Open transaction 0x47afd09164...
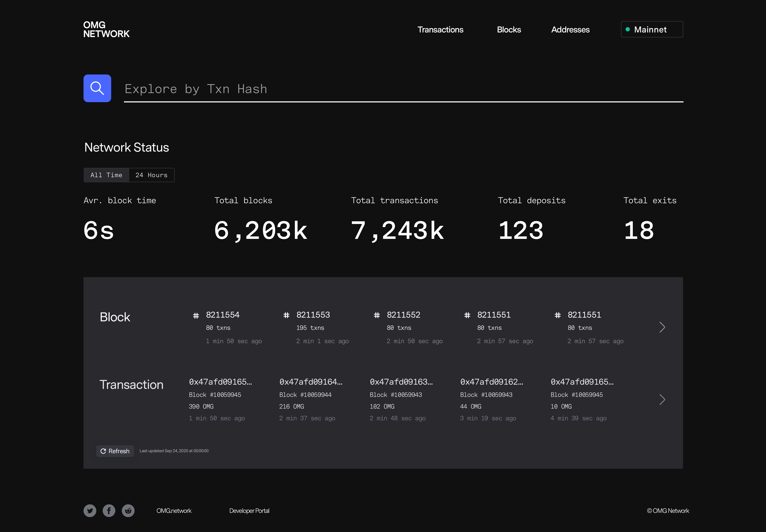 [x=310, y=382]
